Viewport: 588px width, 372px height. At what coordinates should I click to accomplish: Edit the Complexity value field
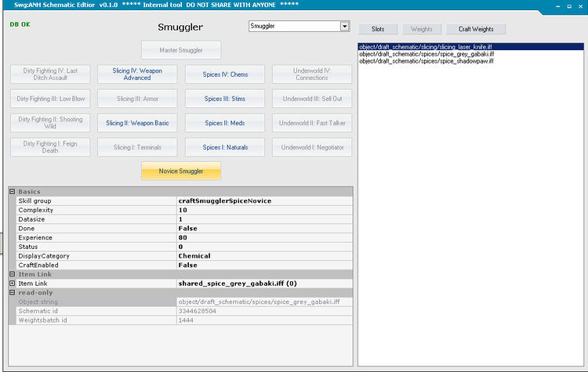[x=264, y=210]
